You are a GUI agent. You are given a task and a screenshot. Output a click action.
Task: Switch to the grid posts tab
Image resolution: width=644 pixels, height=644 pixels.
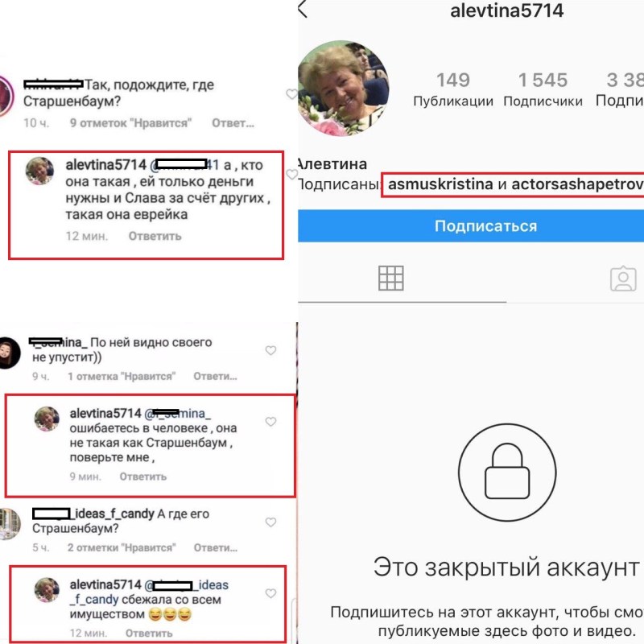click(390, 278)
